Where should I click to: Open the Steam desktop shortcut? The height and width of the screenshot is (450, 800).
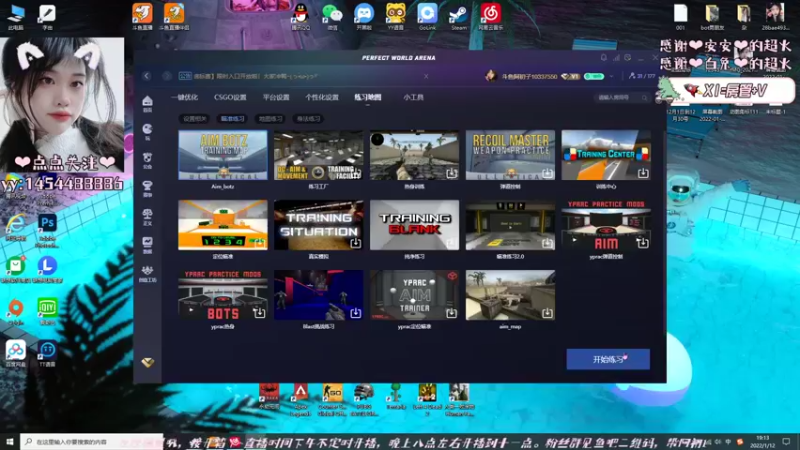tap(459, 16)
